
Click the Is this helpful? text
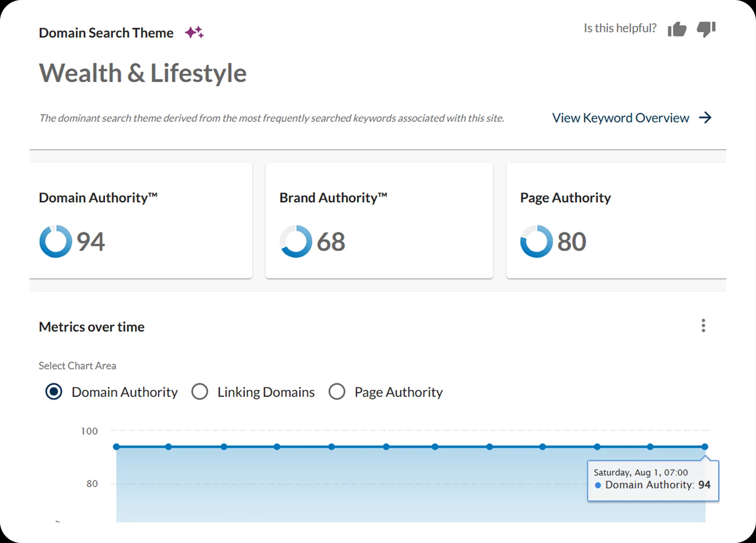(x=620, y=28)
